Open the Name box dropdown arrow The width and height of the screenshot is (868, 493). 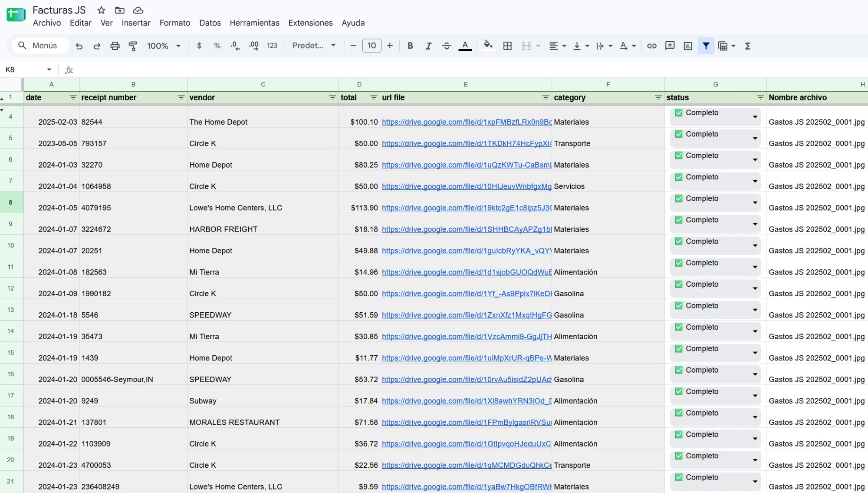(x=49, y=69)
